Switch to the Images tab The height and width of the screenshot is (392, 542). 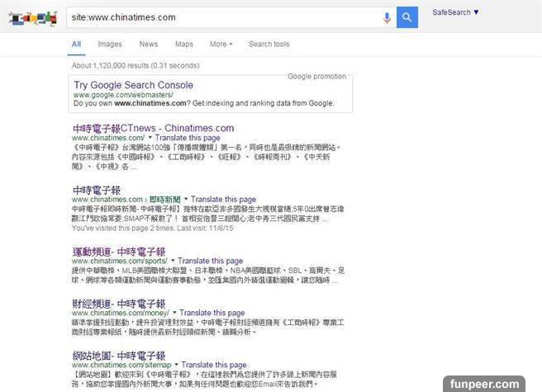[x=110, y=44]
